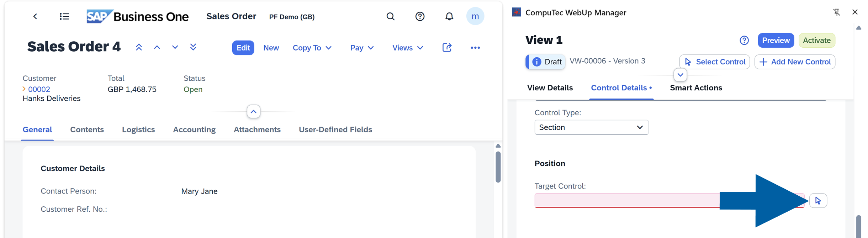Click the Activate button
Screen dimensions: 868x238
click(x=817, y=41)
